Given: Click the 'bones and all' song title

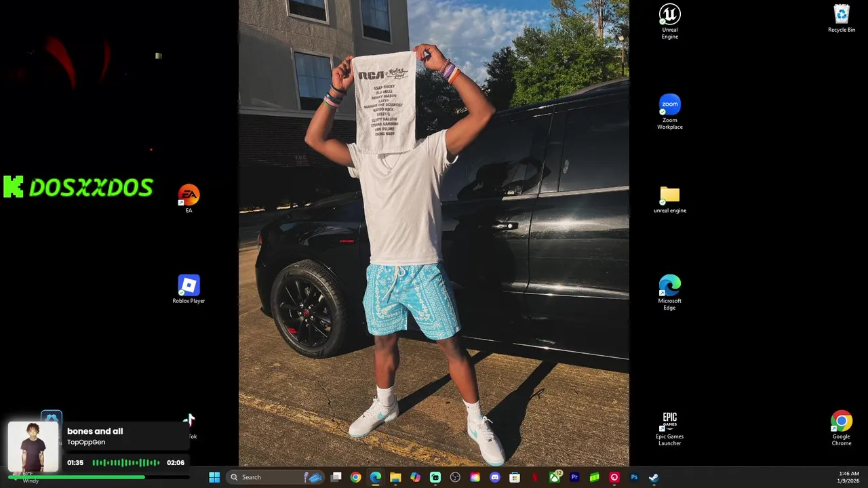Looking at the screenshot, I should pyautogui.click(x=95, y=431).
